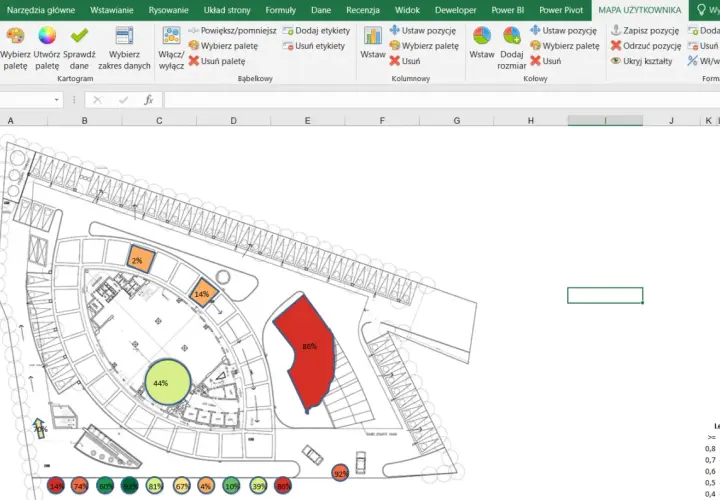
Task: Click the legend value 0,5
Action: [710, 483]
